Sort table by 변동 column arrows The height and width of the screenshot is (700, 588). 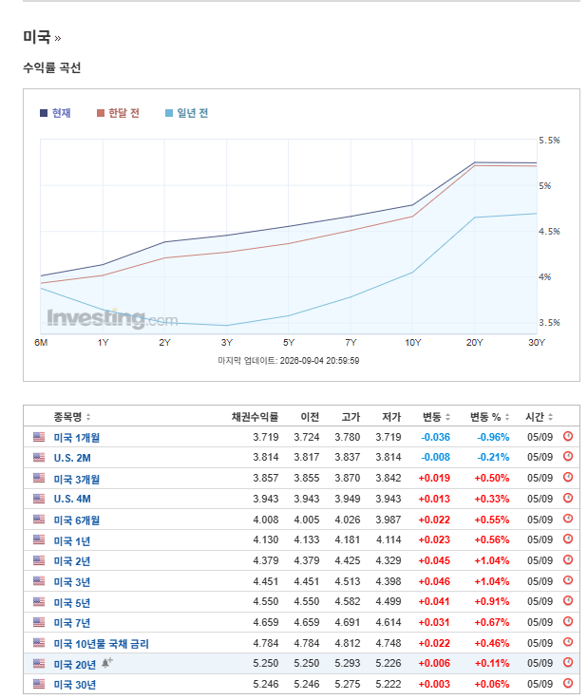click(x=447, y=417)
